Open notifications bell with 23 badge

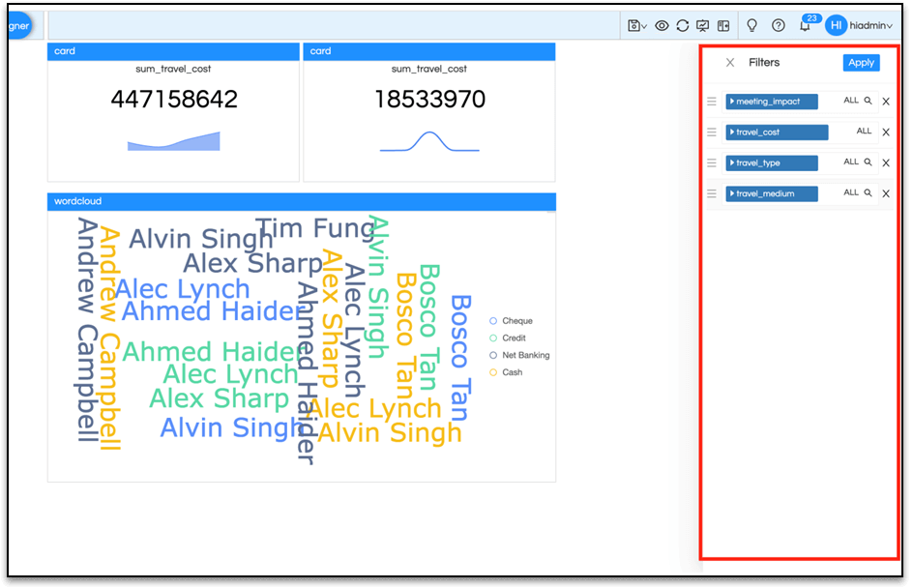[808, 24]
